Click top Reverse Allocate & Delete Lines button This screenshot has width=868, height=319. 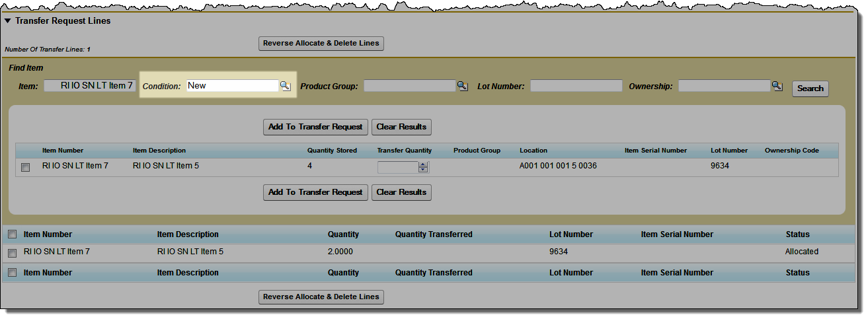[x=321, y=44]
